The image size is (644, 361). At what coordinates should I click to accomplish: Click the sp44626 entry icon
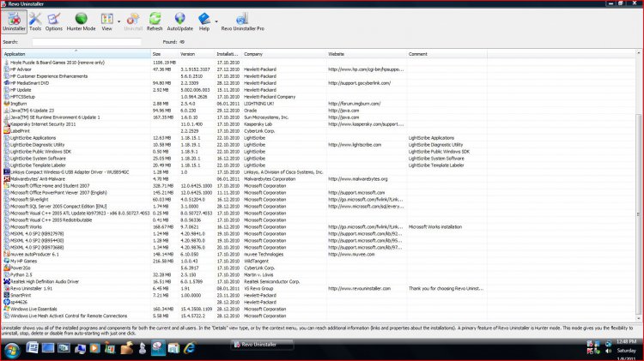7,302
